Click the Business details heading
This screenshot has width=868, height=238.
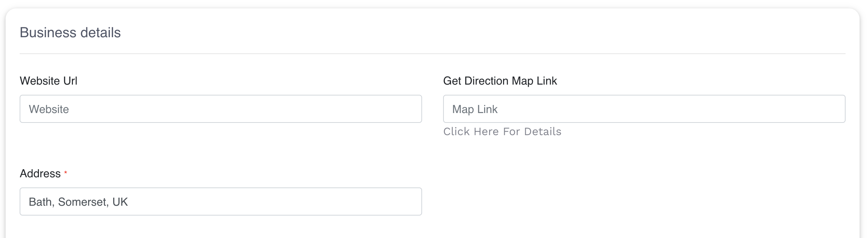[x=70, y=32]
